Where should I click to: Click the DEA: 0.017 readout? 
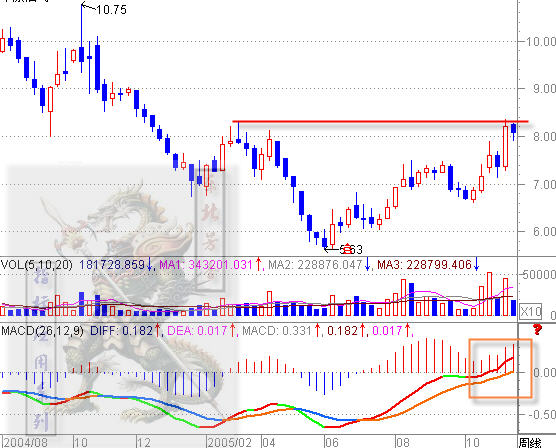tap(197, 331)
